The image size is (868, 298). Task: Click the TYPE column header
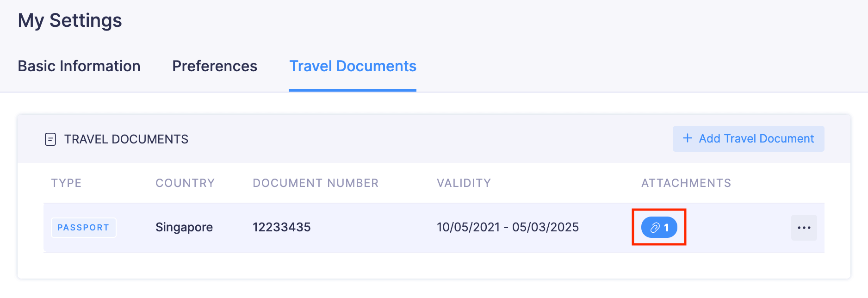(x=66, y=183)
